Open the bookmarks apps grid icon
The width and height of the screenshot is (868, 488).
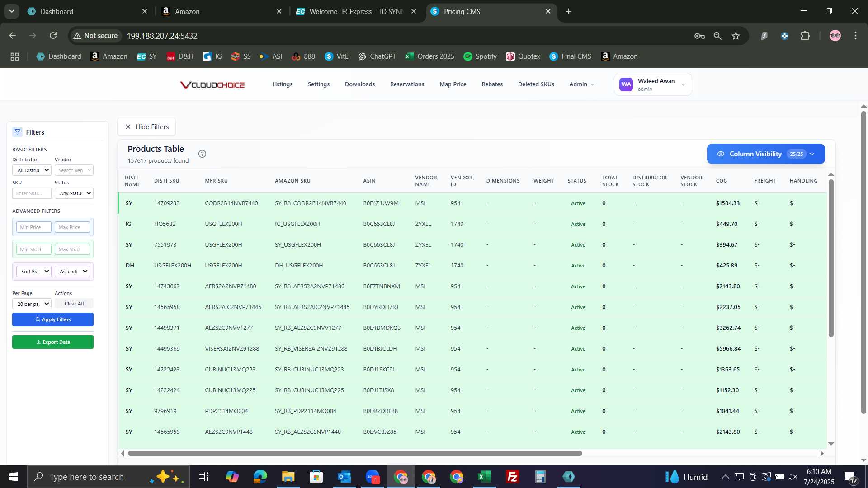click(x=14, y=56)
